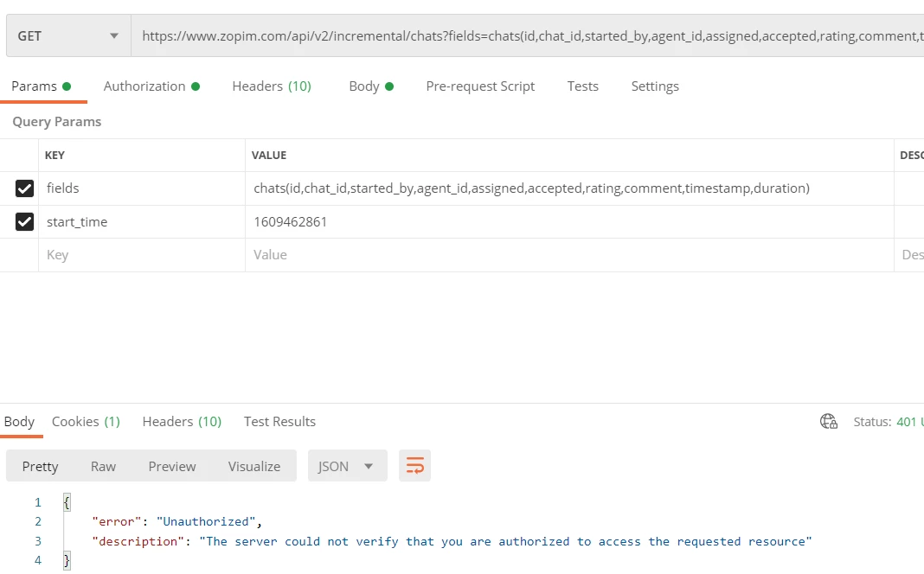Click the Status: 401 text
Image resolution: width=924 pixels, height=574 pixels.
coord(888,422)
